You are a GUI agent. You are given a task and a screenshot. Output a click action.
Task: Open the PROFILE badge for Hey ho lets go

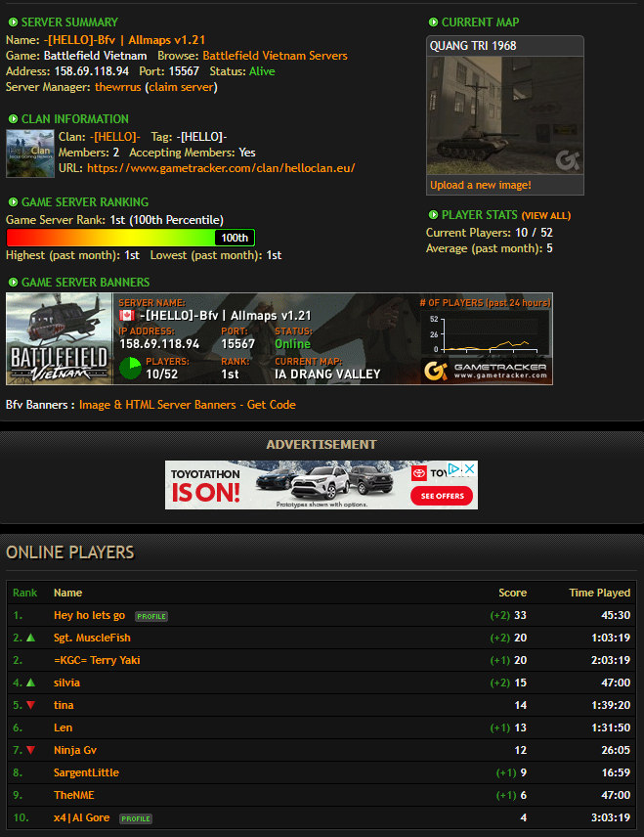(151, 616)
